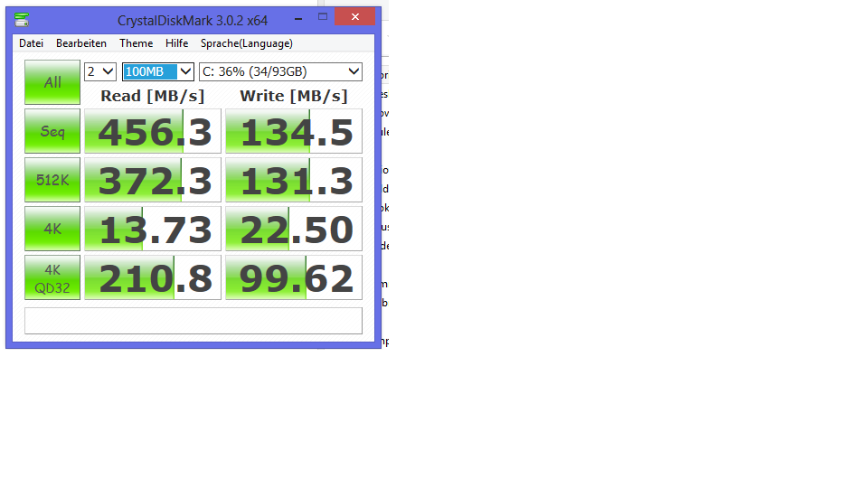868x488 pixels.
Task: Click the 4K QD32 read result 210.8
Action: pos(153,277)
